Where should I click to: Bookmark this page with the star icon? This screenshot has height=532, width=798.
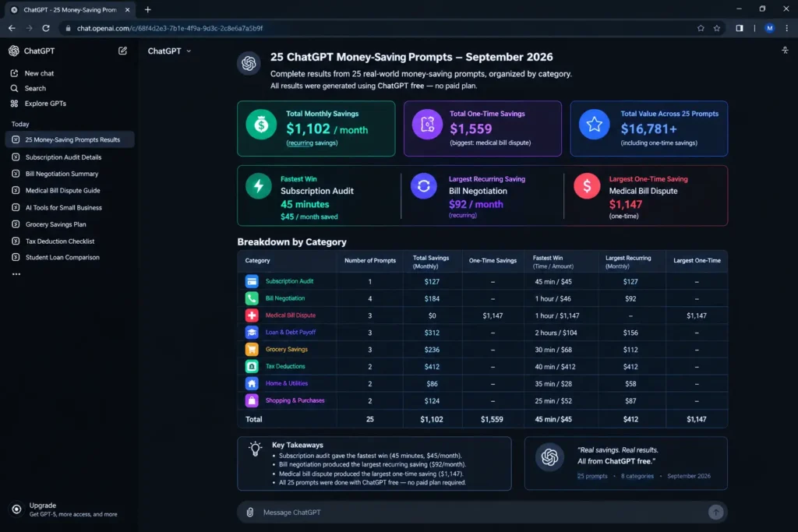pyautogui.click(x=717, y=29)
